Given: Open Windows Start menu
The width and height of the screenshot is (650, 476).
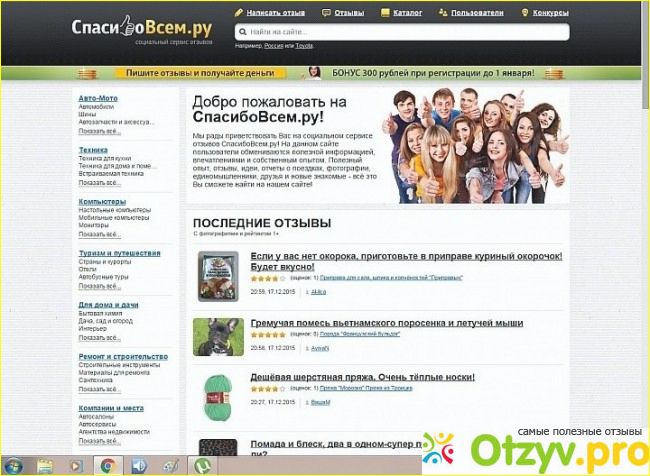Looking at the screenshot, I should [14, 465].
